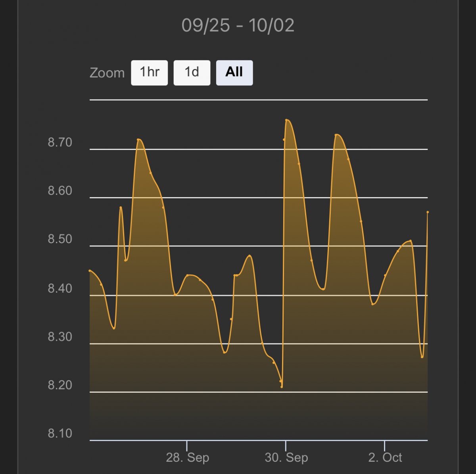The height and width of the screenshot is (474, 476).
Task: Select the first data point at the chart's left edge
Action: (x=90, y=271)
